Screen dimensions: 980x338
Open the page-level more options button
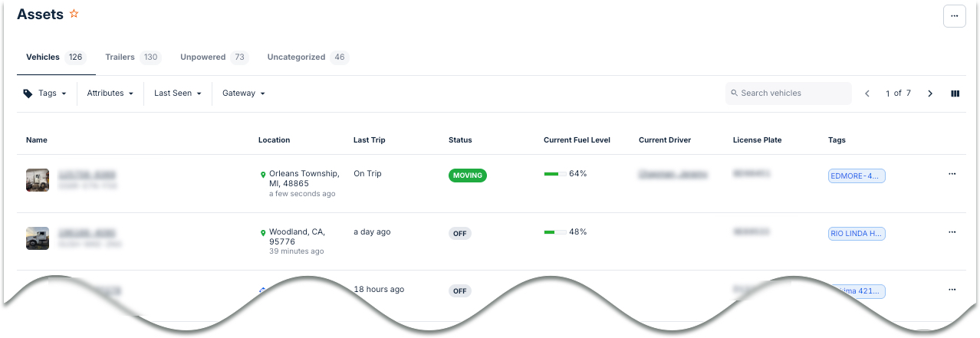954,15
